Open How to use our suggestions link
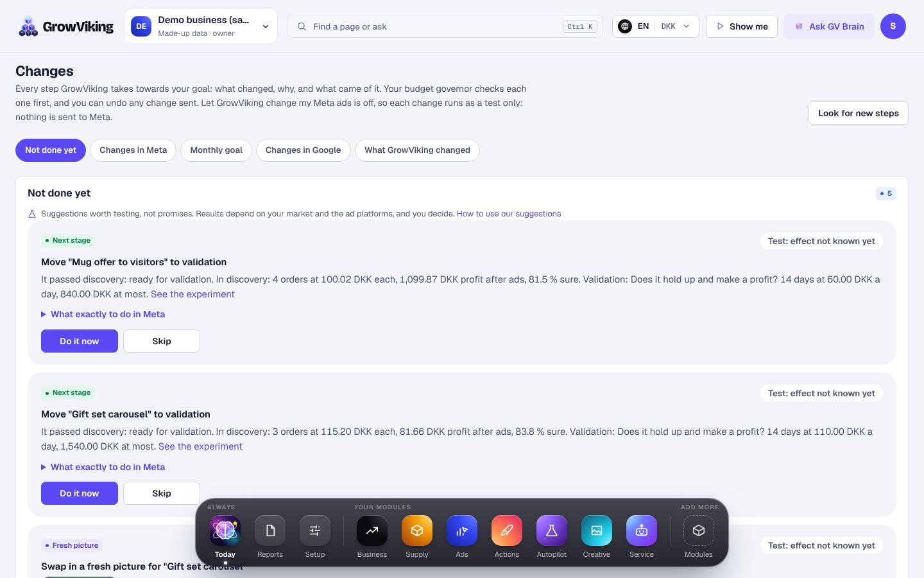 click(x=509, y=214)
